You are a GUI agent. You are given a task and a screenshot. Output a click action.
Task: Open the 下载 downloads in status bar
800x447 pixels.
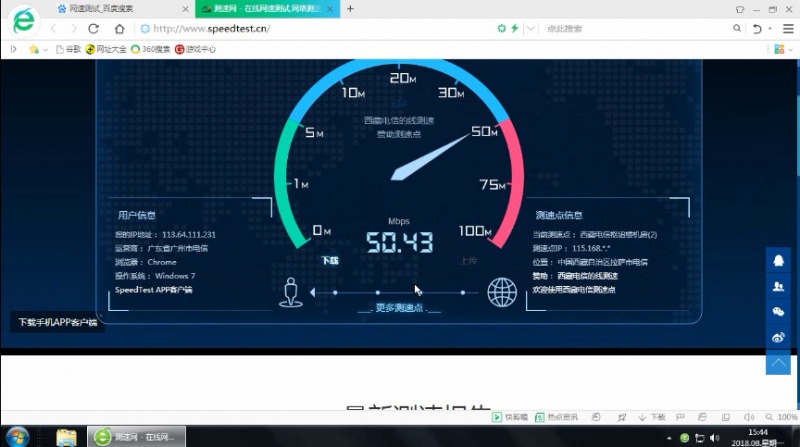pos(652,417)
